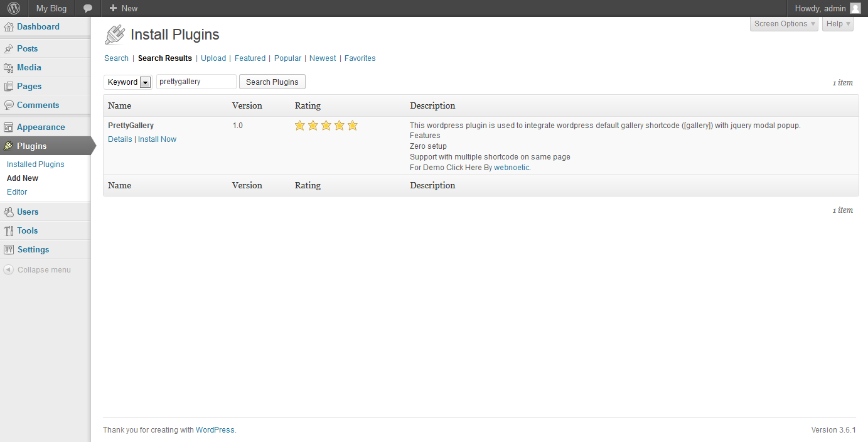Expand the Screen Options panel
Image resolution: width=868 pixels, height=442 pixels.
(784, 24)
